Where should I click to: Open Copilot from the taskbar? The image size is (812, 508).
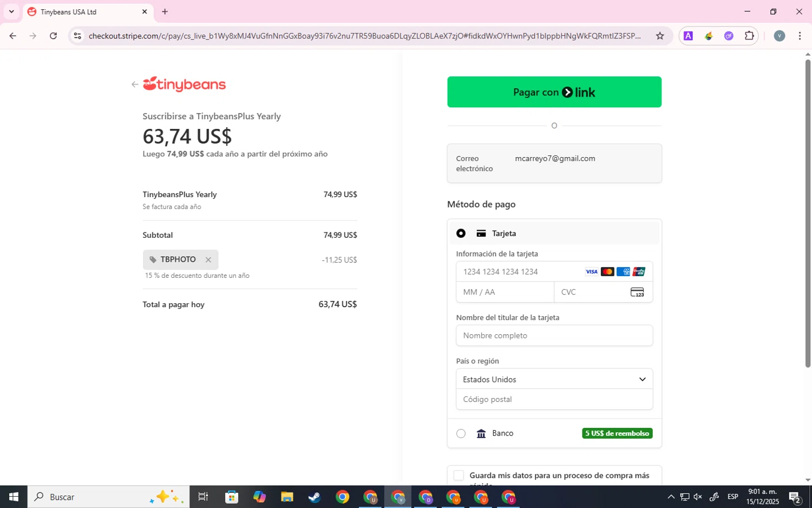pyautogui.click(x=259, y=497)
